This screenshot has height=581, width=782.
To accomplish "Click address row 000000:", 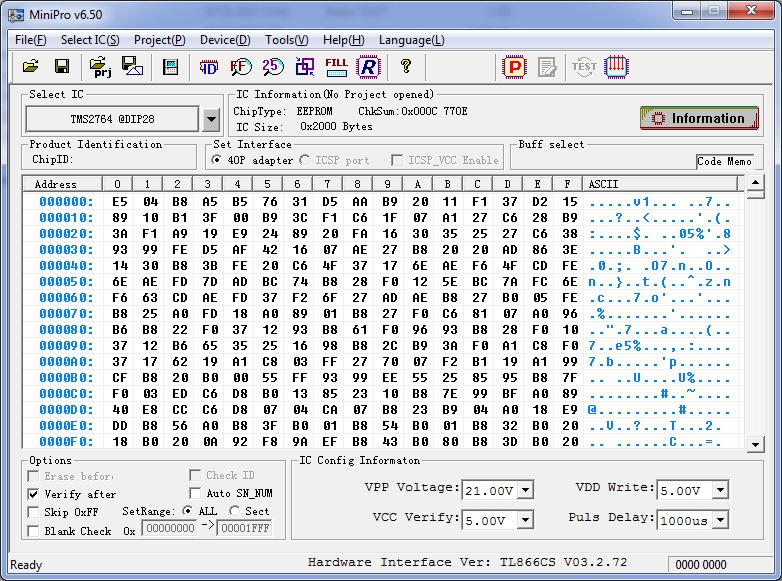I will pyautogui.click(x=66, y=201).
